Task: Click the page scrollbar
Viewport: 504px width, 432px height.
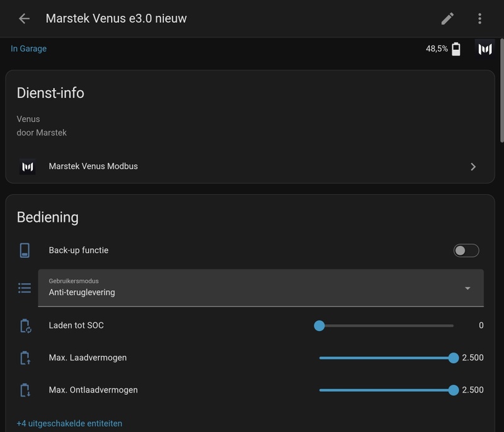Action: coord(502,90)
